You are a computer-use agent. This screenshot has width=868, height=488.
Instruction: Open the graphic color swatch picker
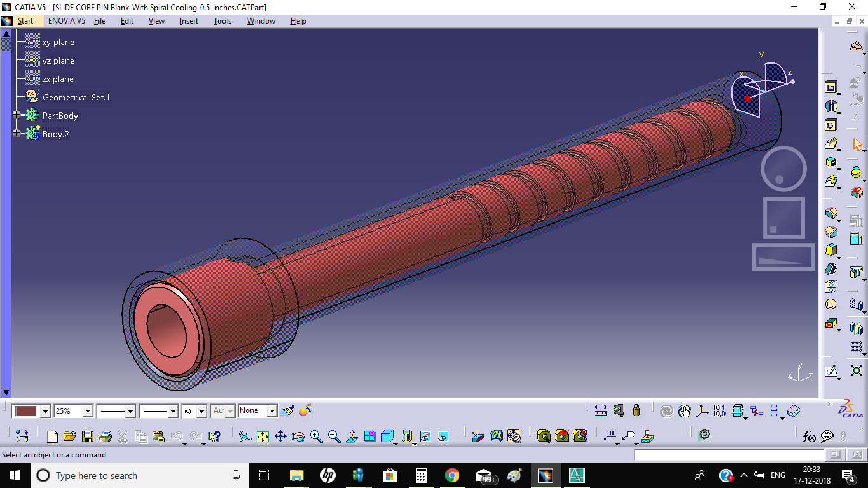[43, 410]
